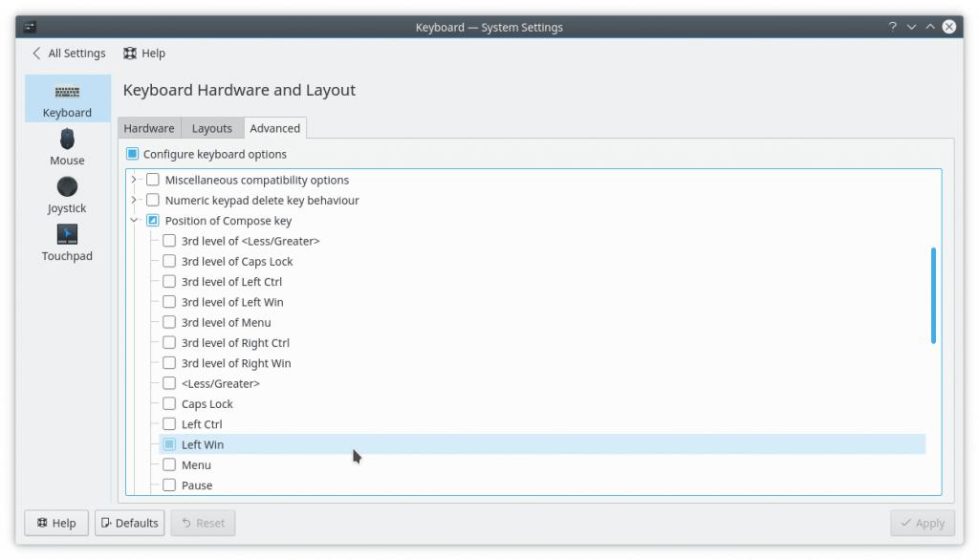The image size is (979, 560).
Task: Enable Caps Lock as Compose key
Action: [x=169, y=404]
